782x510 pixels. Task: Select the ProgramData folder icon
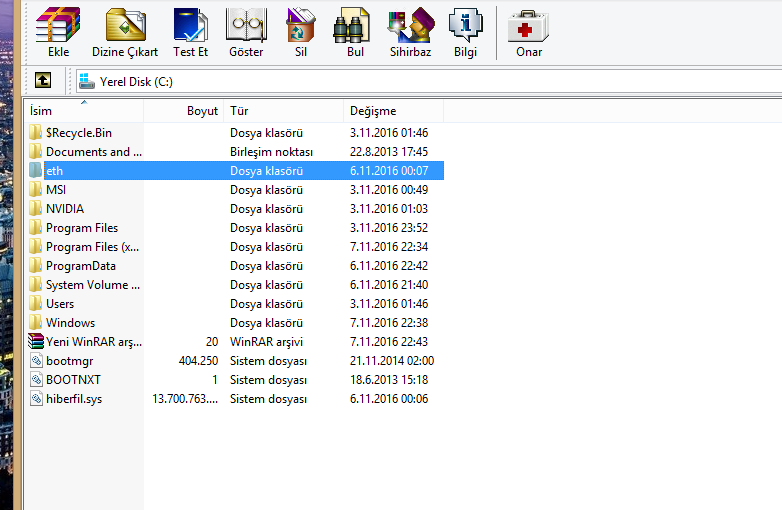pyautogui.click(x=35, y=266)
